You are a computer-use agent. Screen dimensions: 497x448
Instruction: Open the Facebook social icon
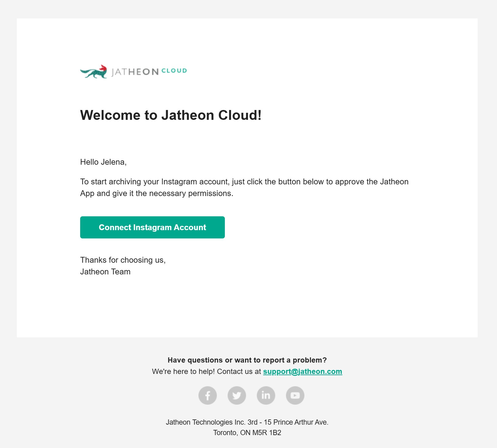[x=208, y=395]
